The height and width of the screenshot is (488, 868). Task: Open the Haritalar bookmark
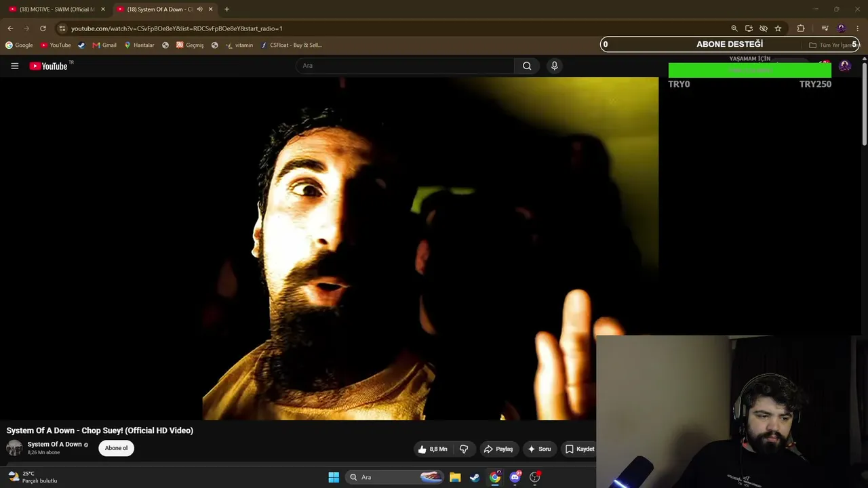(x=139, y=45)
